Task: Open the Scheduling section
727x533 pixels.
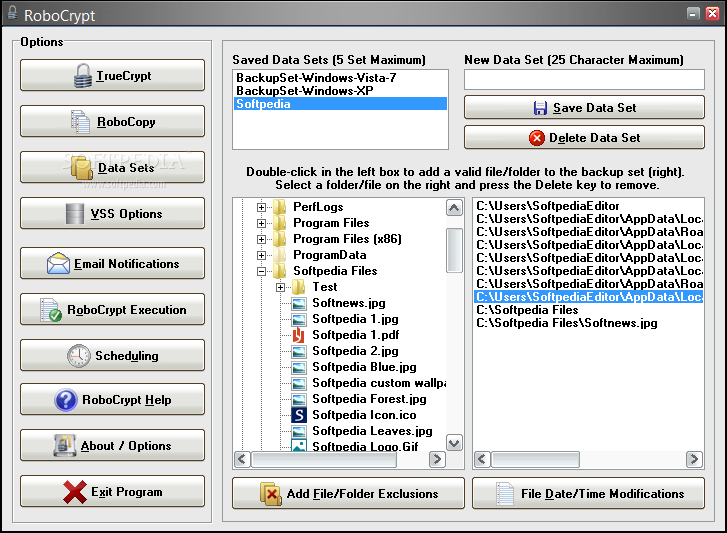Action: [112, 355]
